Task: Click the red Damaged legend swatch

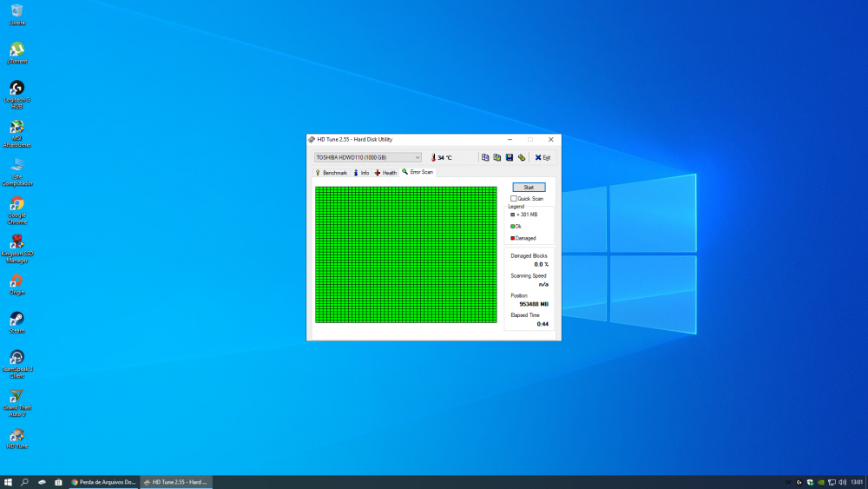Action: pyautogui.click(x=513, y=238)
